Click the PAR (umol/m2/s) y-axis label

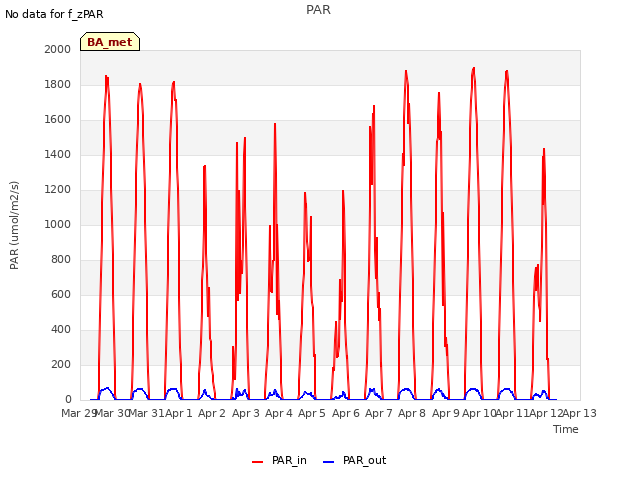[x=14, y=225]
